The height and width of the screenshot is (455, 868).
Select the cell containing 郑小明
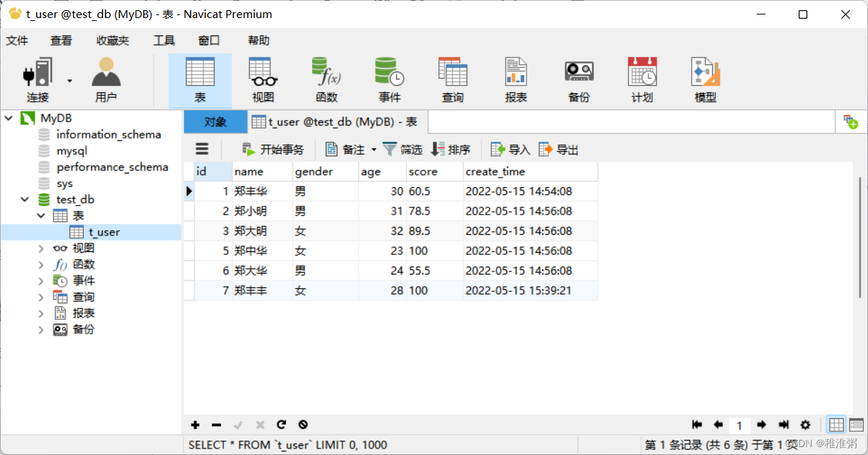pyautogui.click(x=263, y=212)
